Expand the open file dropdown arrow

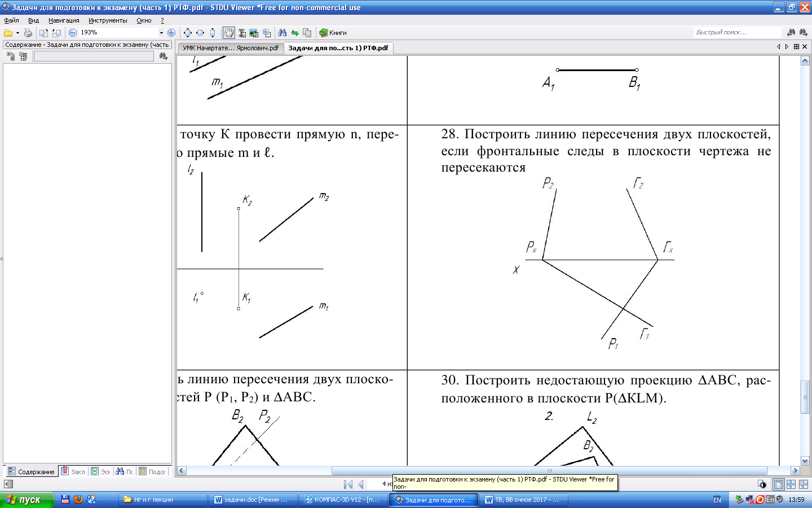coord(17,33)
